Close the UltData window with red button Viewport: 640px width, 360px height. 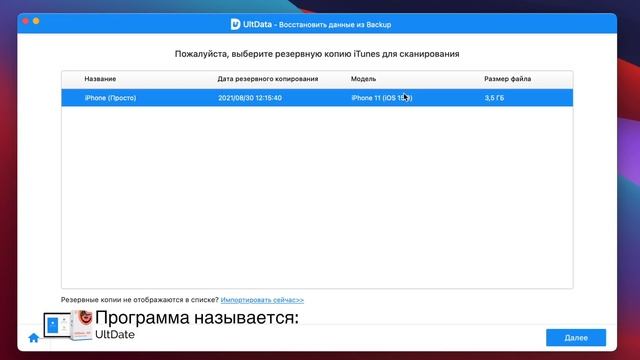click(25, 21)
